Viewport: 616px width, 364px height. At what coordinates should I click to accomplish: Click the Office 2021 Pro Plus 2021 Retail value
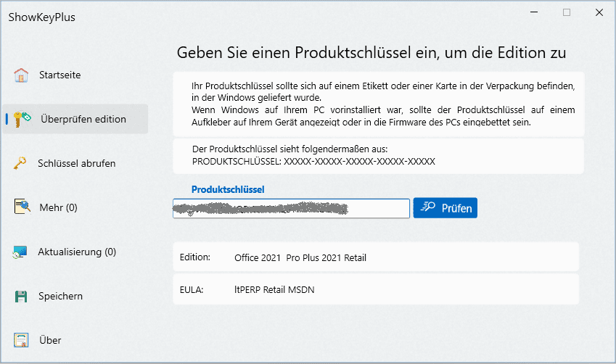(300, 257)
